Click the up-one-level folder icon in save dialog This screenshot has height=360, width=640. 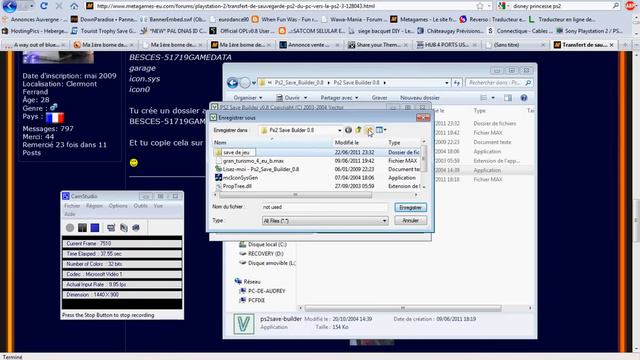(x=358, y=130)
